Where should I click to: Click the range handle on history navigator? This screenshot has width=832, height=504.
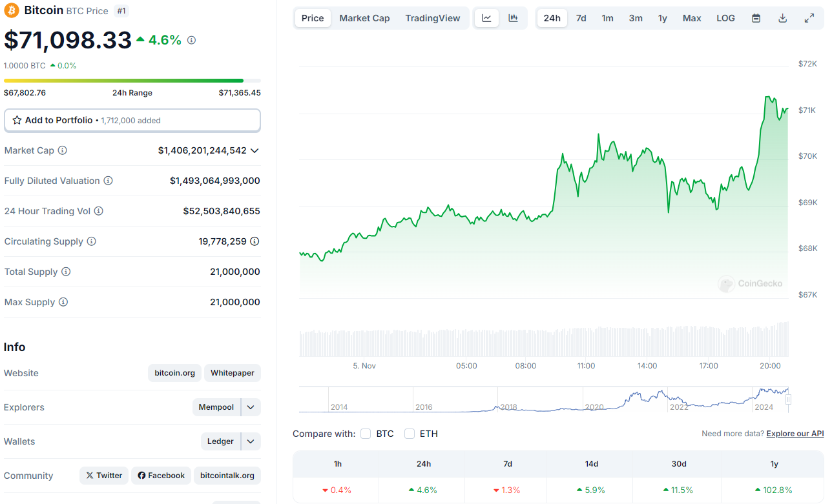(788, 400)
